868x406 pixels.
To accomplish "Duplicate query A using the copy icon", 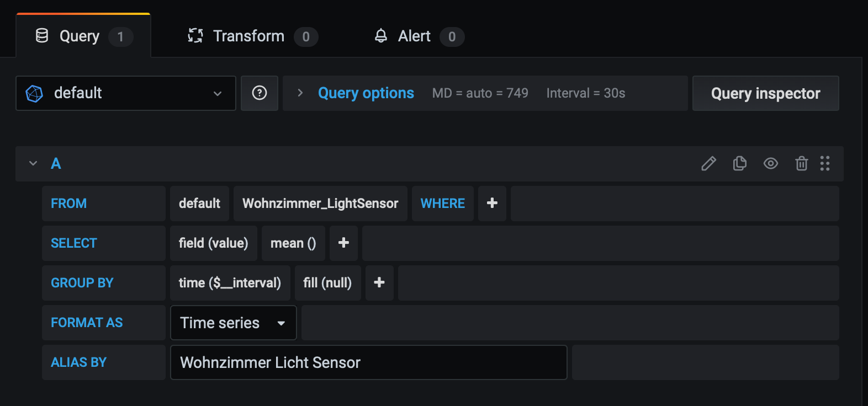I will tap(739, 163).
